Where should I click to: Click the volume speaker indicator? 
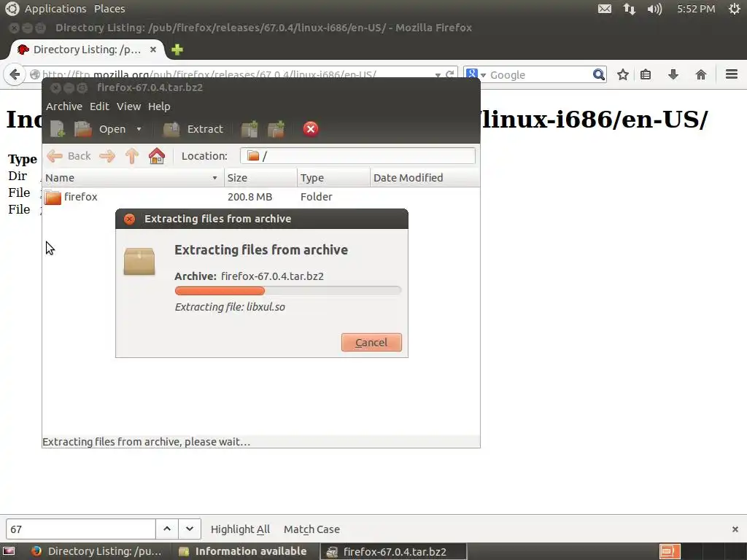pyautogui.click(x=654, y=9)
